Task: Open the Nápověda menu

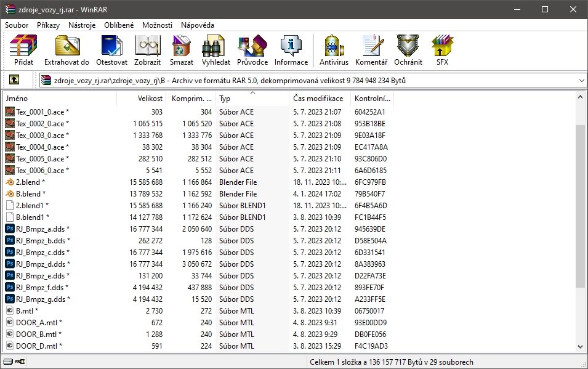Action: pyautogui.click(x=197, y=25)
